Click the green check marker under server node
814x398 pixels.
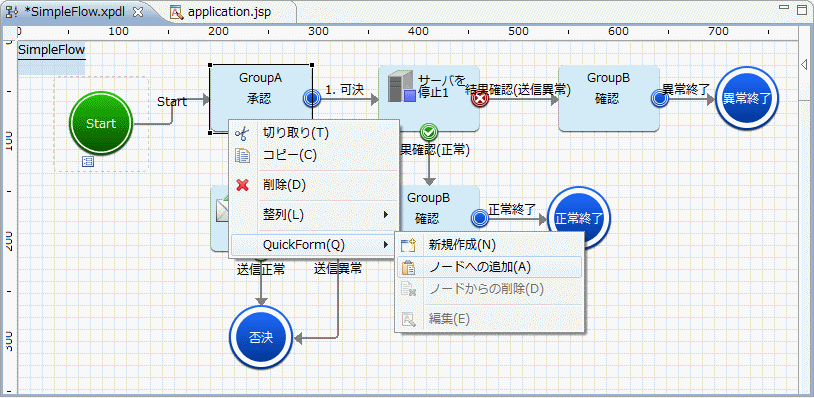(x=428, y=132)
